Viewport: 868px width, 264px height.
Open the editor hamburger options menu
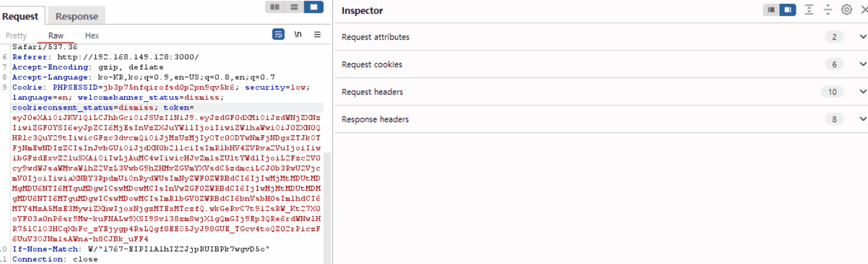pyautogui.click(x=317, y=35)
